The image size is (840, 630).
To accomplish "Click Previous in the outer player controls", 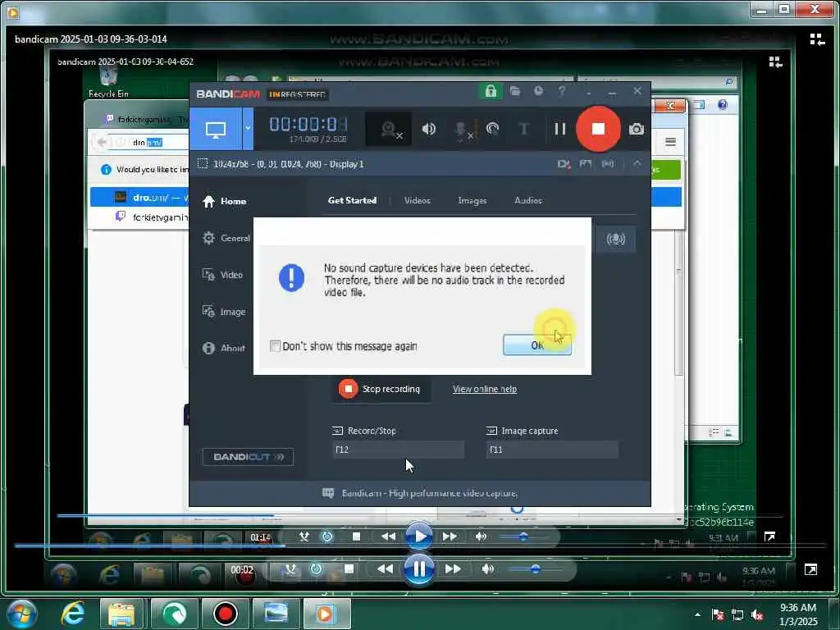I will 385,569.
